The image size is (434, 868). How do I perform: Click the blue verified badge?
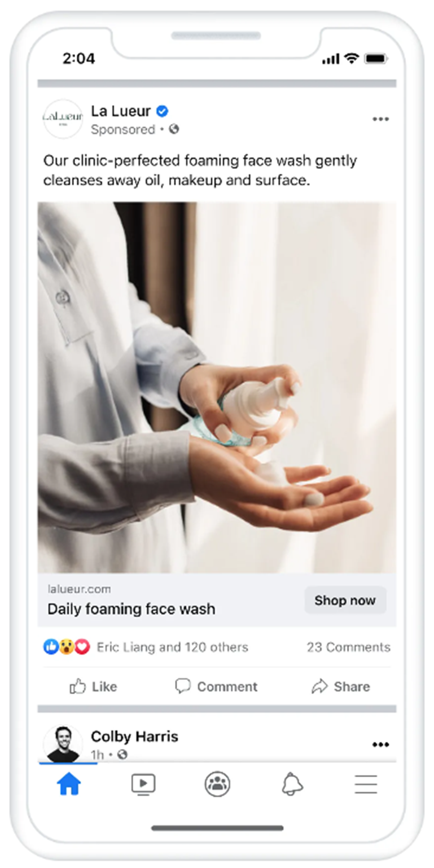point(163,111)
